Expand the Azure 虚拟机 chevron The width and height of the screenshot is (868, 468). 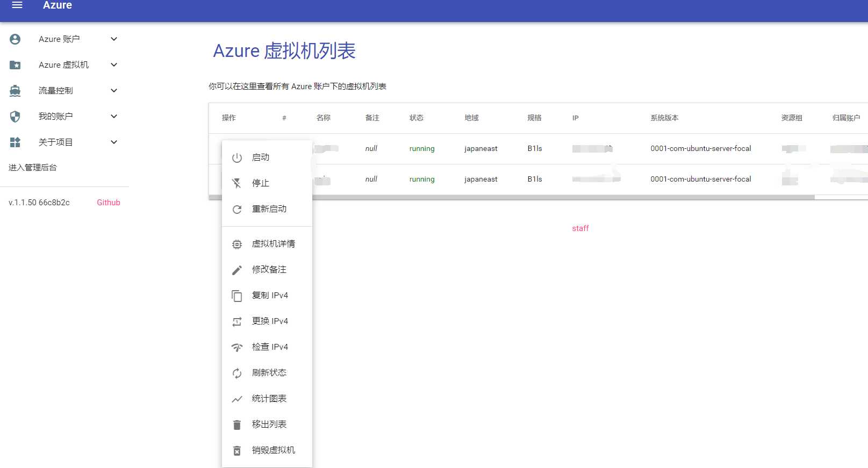click(114, 65)
